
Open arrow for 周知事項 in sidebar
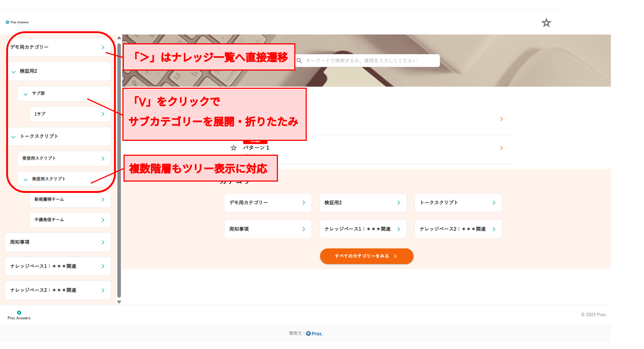pyautogui.click(x=103, y=242)
